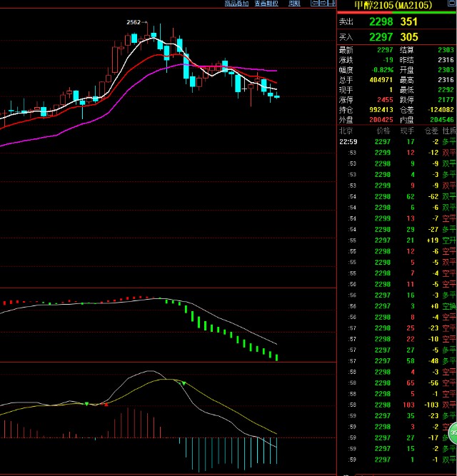Click the 商品叠加 overlay link
The width and height of the screenshot is (457, 476).
point(236,4)
